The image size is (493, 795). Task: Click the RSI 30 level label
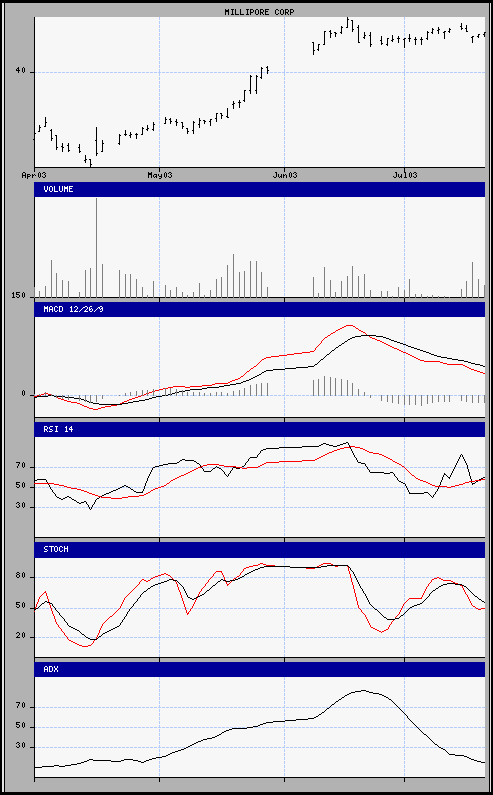click(x=20, y=507)
